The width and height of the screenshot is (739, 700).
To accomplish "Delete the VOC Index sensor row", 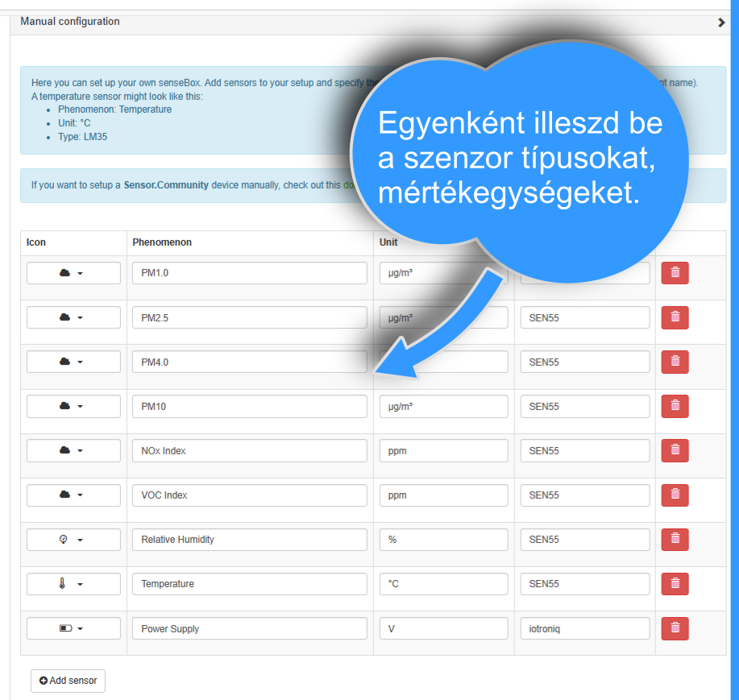I will pyautogui.click(x=675, y=495).
